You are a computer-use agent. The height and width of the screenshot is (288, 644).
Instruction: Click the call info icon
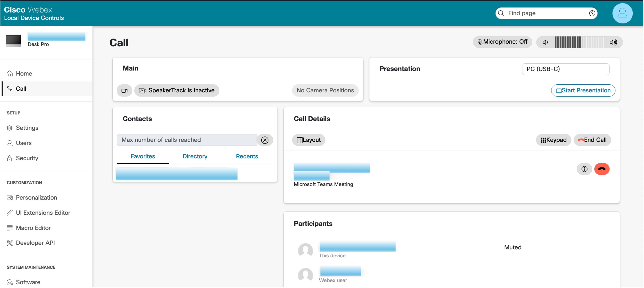point(584,169)
